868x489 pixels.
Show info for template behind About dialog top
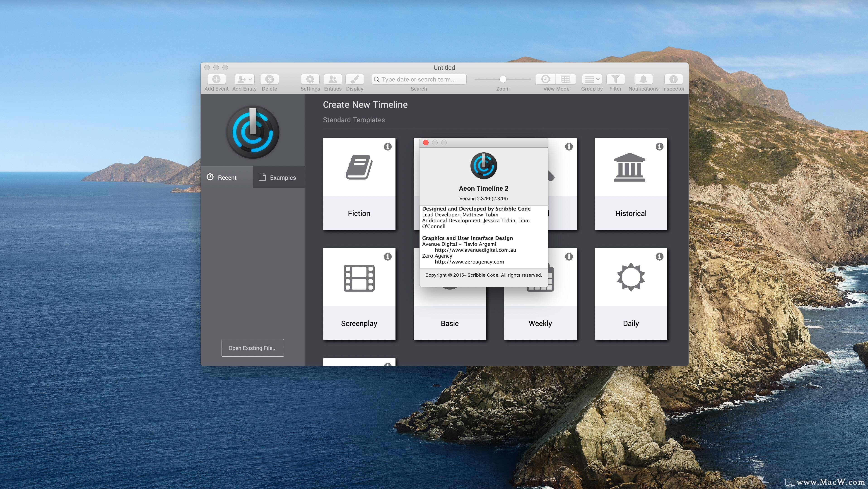[569, 146]
